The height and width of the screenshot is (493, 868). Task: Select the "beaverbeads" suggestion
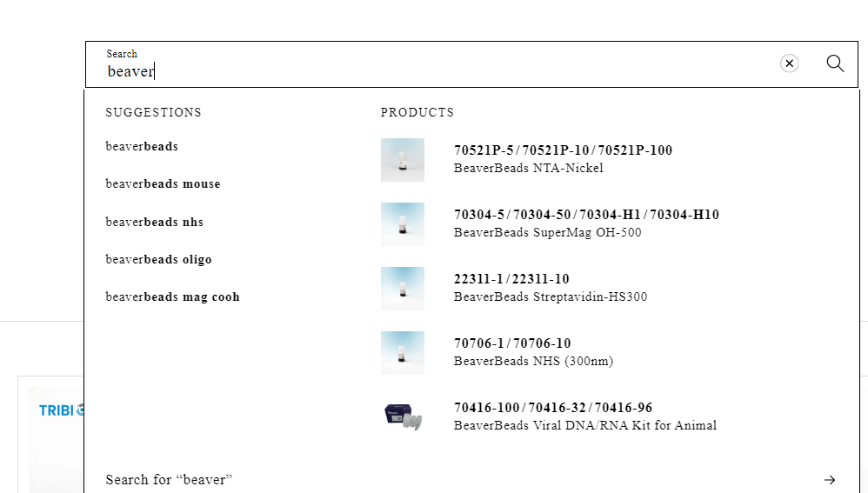pyautogui.click(x=142, y=147)
